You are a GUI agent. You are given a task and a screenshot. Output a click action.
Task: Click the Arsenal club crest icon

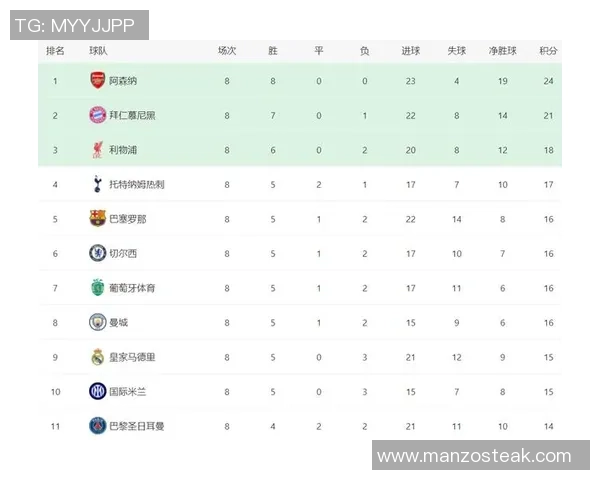pyautogui.click(x=97, y=81)
